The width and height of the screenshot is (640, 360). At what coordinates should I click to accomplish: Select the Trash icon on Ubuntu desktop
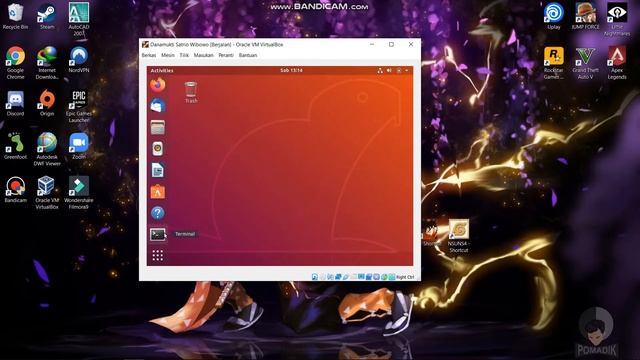click(191, 92)
